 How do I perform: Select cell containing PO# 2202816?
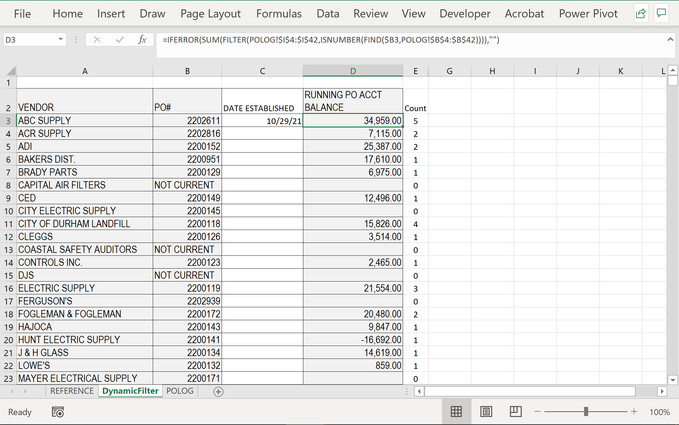click(x=187, y=133)
